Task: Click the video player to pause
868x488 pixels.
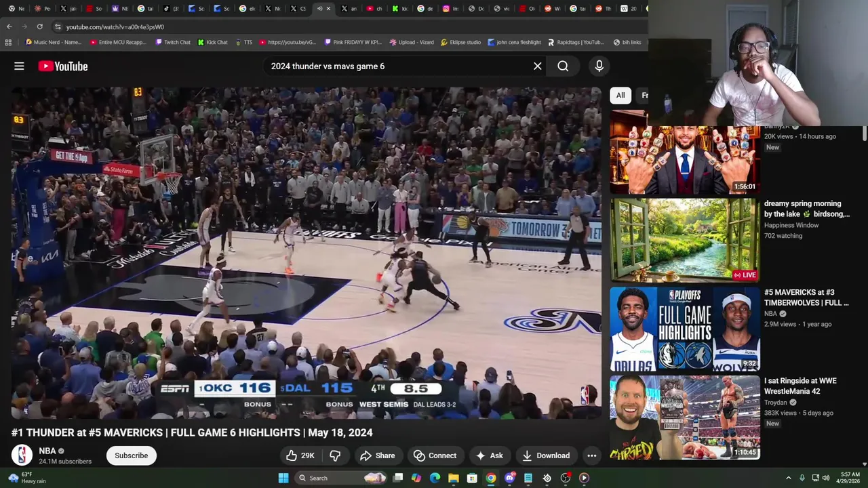Action: 306,252
